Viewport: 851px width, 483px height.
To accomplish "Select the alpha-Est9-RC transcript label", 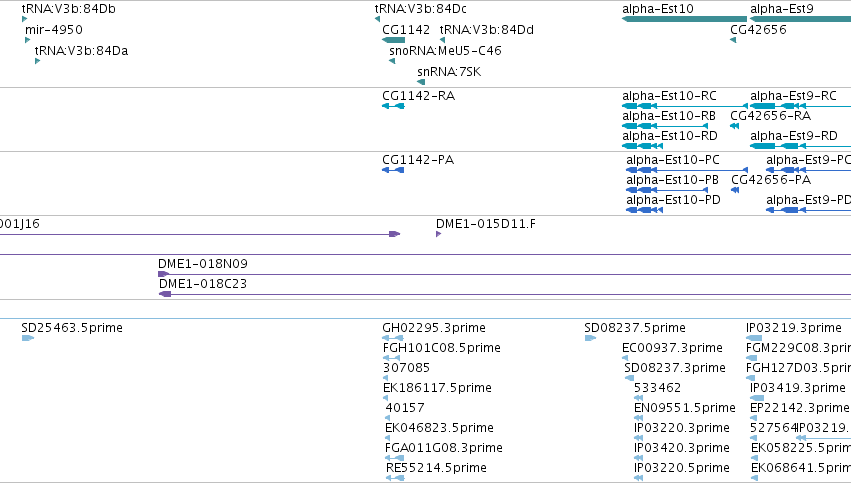I will tap(793, 96).
